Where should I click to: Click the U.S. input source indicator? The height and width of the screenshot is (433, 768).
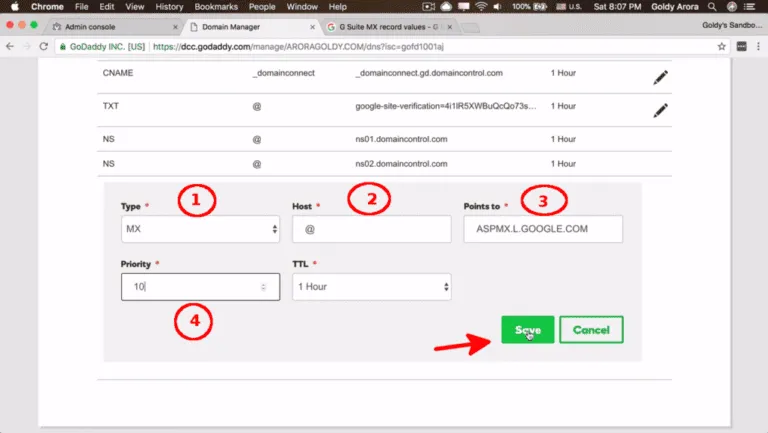click(569, 6)
